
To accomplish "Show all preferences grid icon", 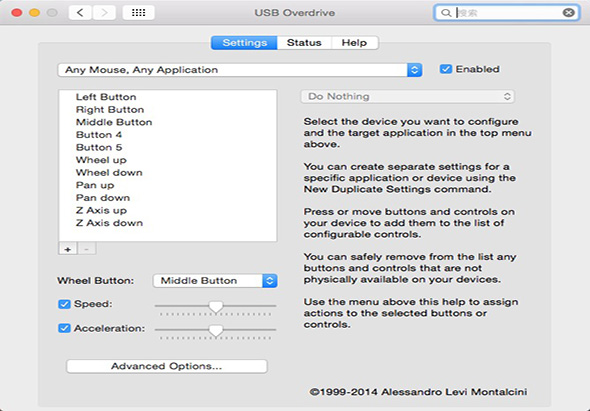I will 138,13.
